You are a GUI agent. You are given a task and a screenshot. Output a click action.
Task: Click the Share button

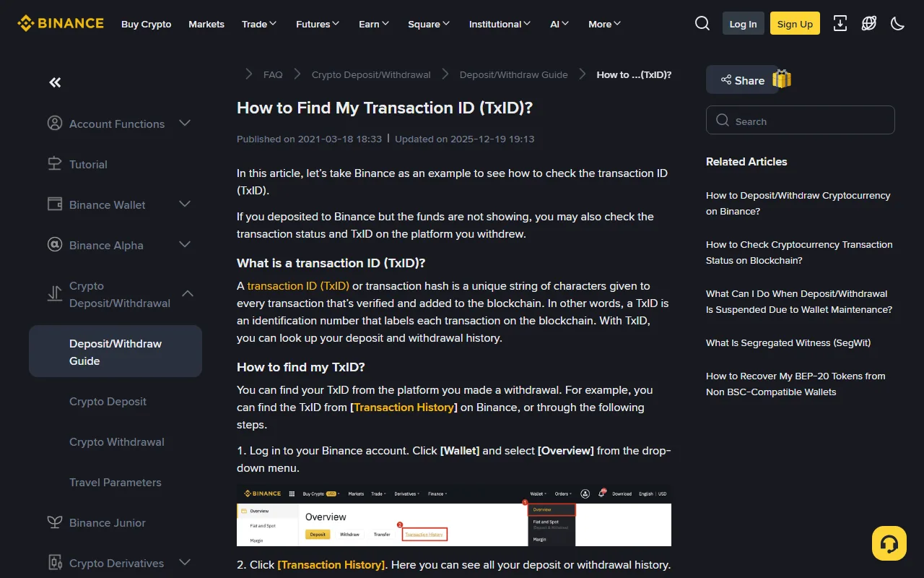742,80
